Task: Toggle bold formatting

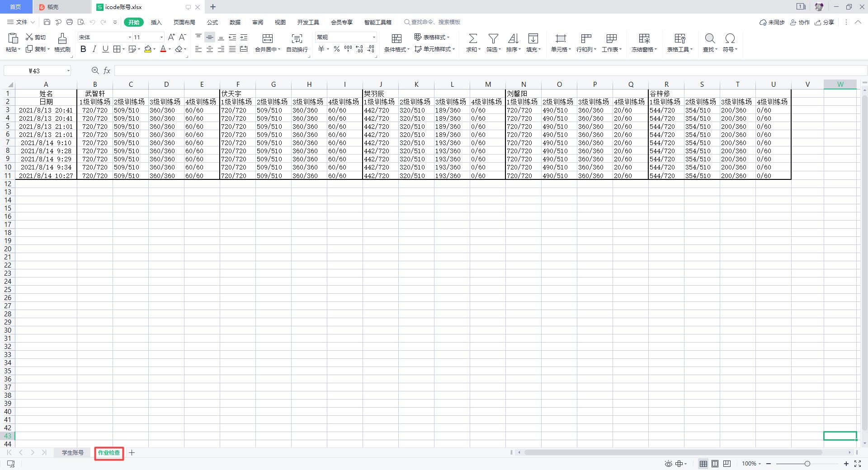Action: click(x=83, y=49)
